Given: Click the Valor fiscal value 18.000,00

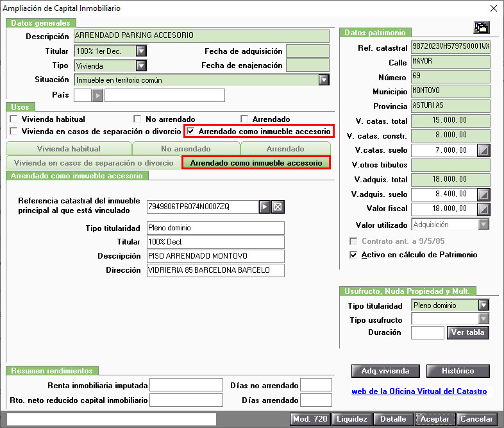Looking at the screenshot, I should 444,209.
